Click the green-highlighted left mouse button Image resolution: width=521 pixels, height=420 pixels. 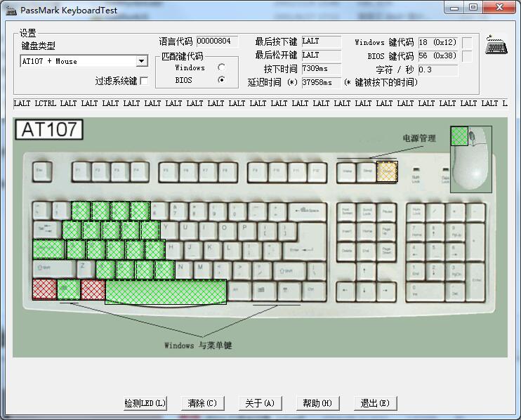pyautogui.click(x=459, y=136)
